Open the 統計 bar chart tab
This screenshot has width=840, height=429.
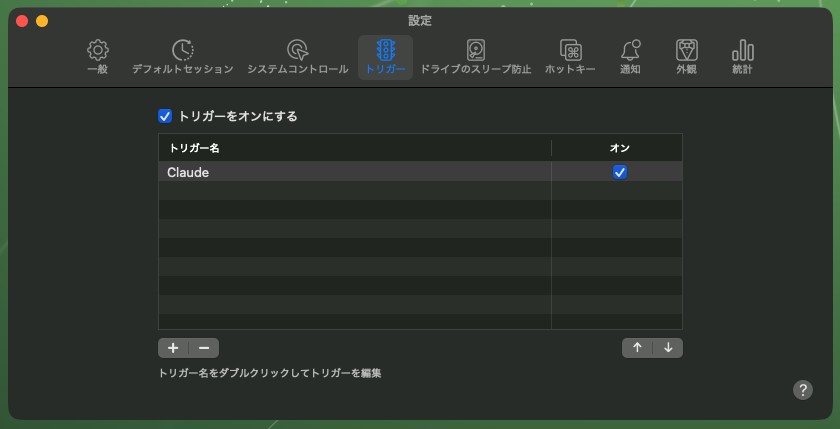(742, 57)
